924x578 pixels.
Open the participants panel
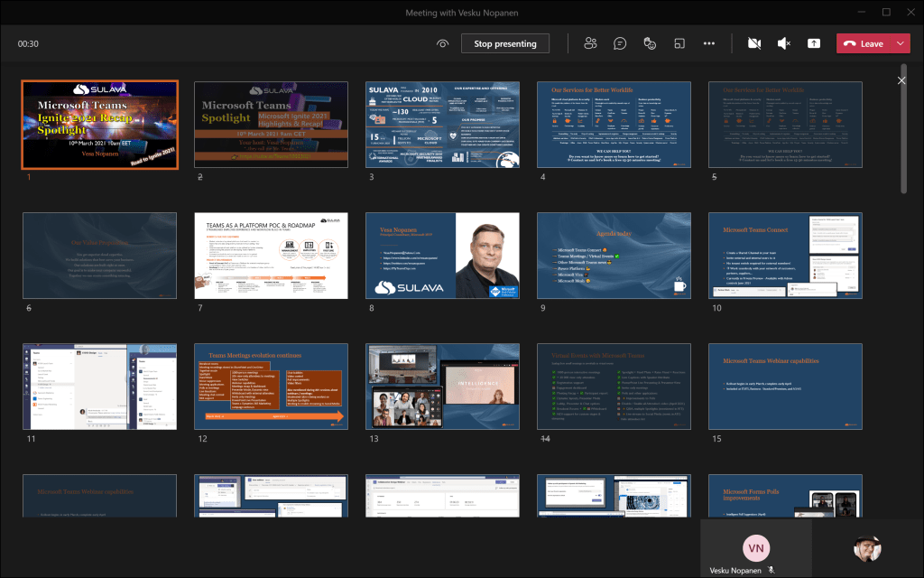pos(591,43)
